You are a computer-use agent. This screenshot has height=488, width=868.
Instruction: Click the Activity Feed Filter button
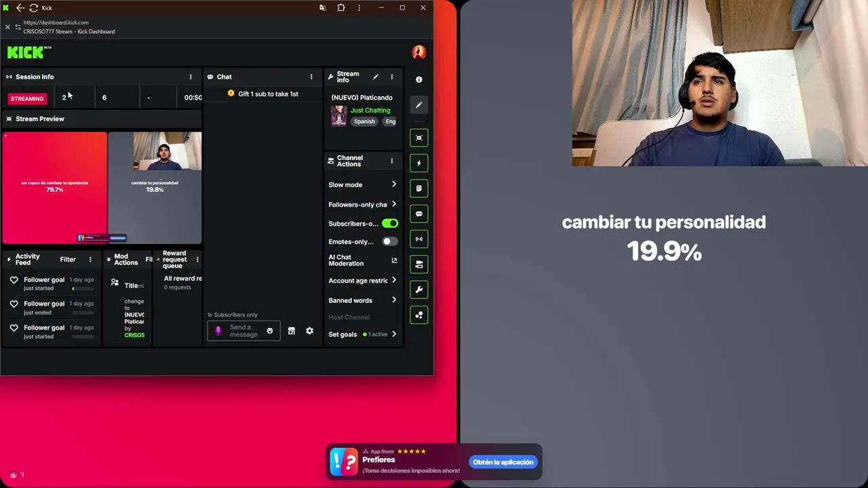pyautogui.click(x=68, y=260)
